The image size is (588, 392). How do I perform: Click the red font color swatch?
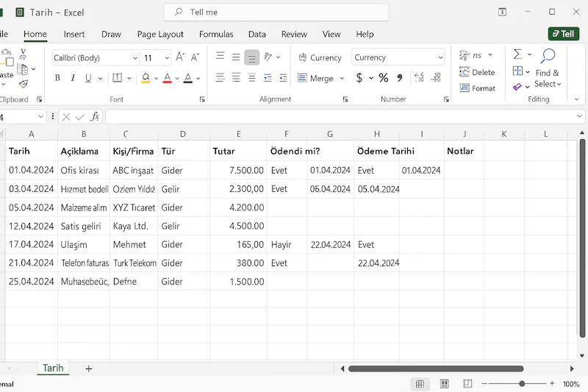click(x=168, y=78)
